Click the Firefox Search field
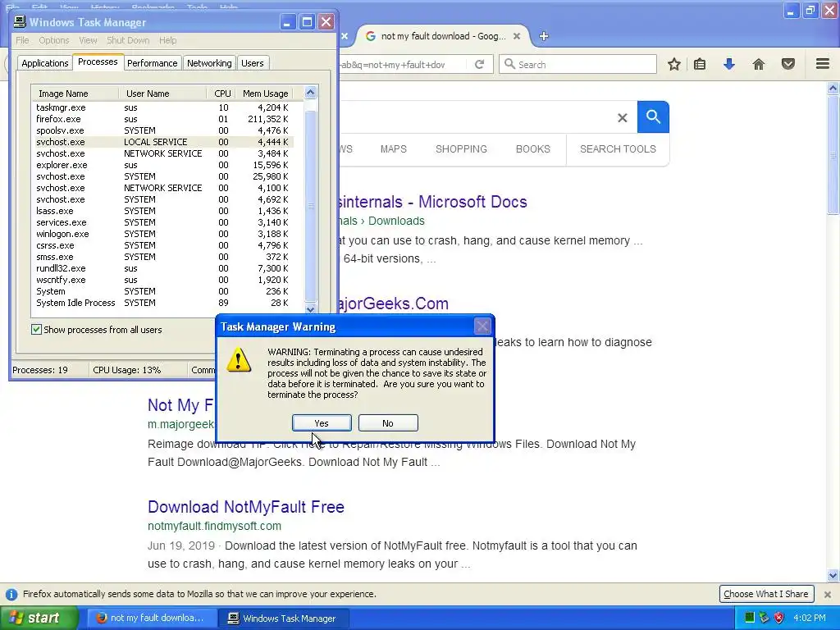This screenshot has height=630, width=840. (x=577, y=64)
